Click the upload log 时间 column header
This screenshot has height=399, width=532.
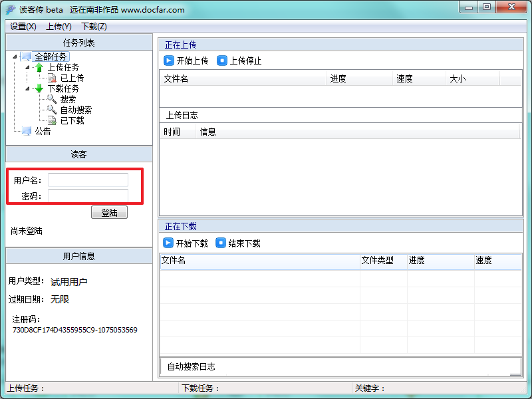(x=178, y=132)
